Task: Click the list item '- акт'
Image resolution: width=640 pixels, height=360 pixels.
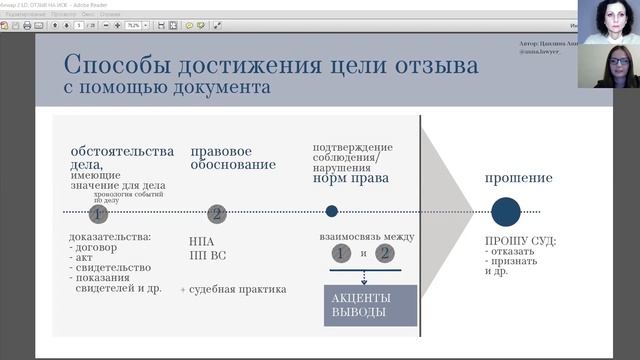Action: point(81,258)
